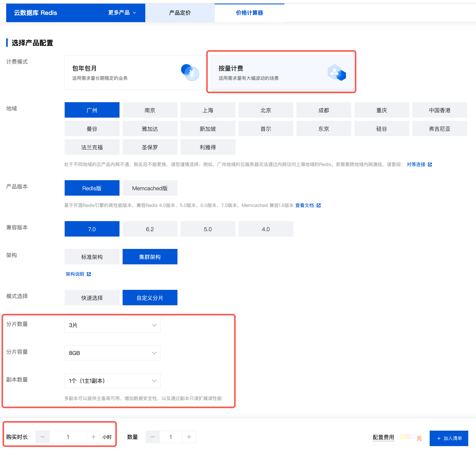Click the hexagon icon on 按量计费 card
This screenshot has height=452, width=476.
337,73
